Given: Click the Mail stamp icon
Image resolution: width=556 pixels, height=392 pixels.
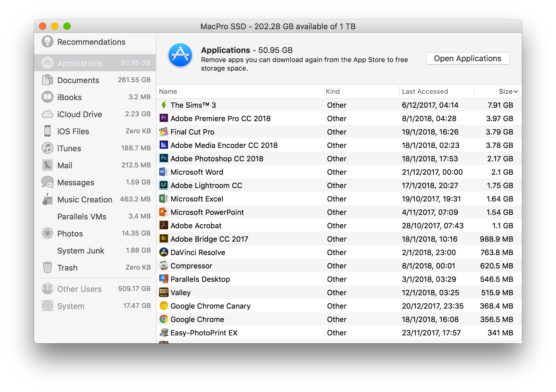Looking at the screenshot, I should (x=48, y=165).
